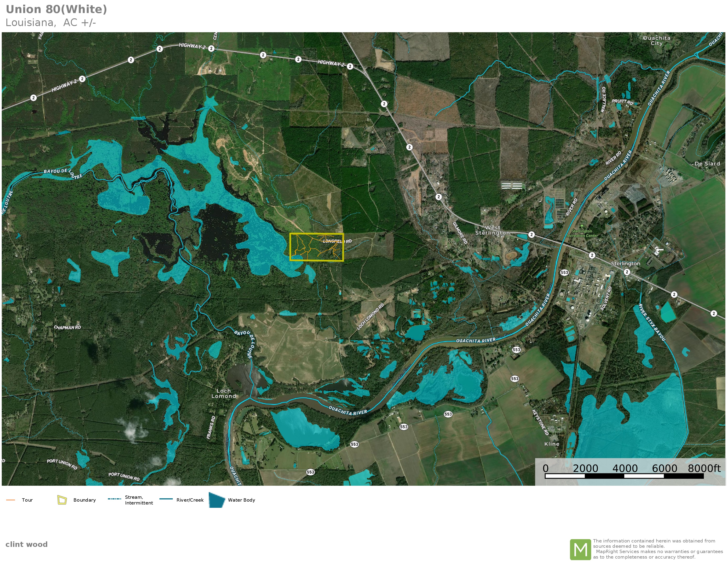This screenshot has width=728, height=563.
Task: Click the clint wood author name
Action: 26,544
